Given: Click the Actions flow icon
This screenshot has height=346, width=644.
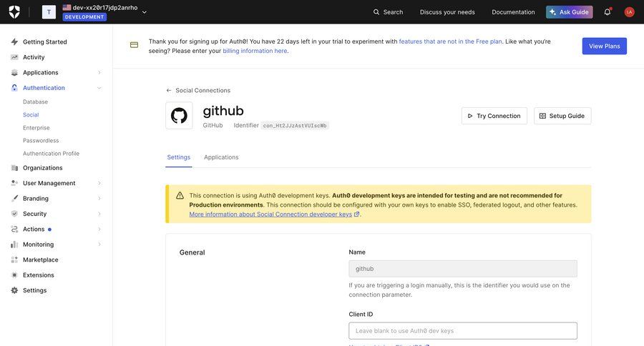Looking at the screenshot, I should click(x=14, y=229).
